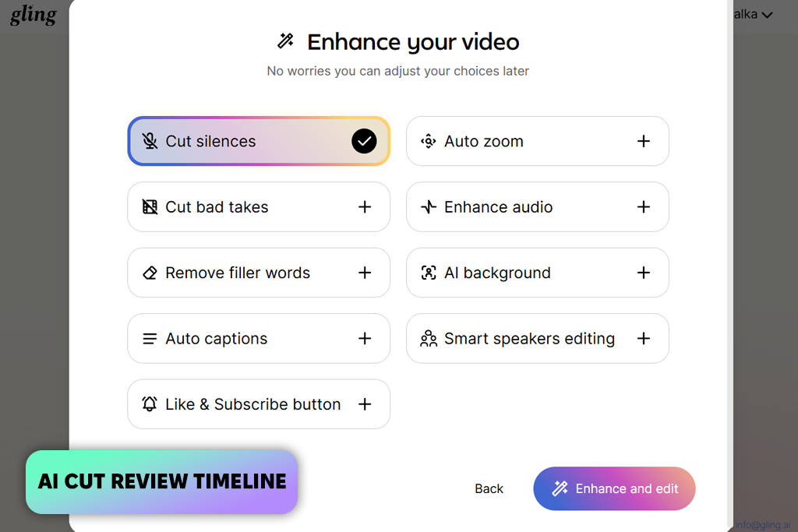
Task: Select the Remove filler words label
Action: (x=238, y=273)
